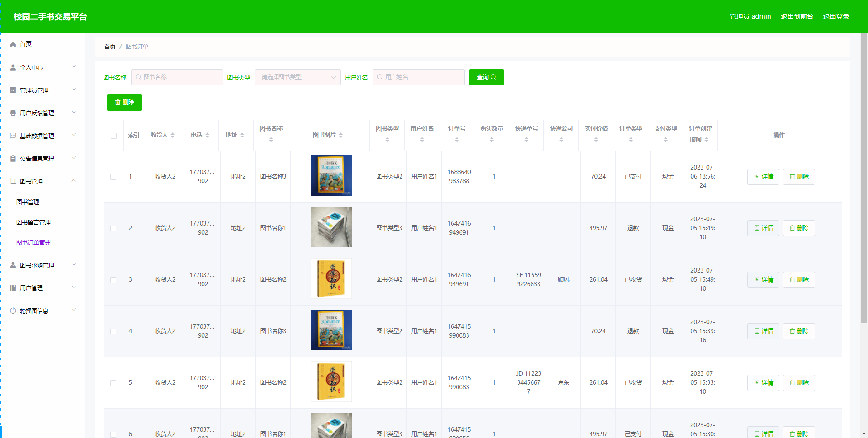
Task: Sort by 图书类型 column arrows
Action: coord(387,140)
